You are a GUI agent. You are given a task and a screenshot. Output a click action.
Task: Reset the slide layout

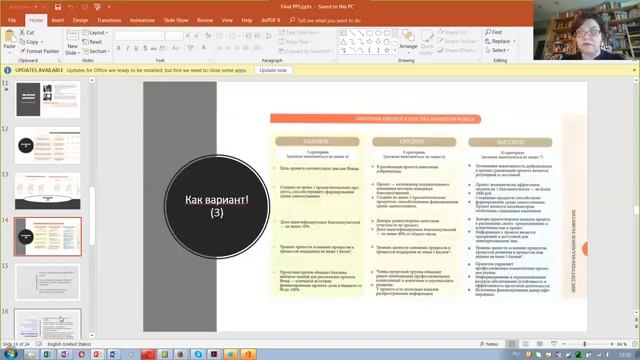click(92, 42)
